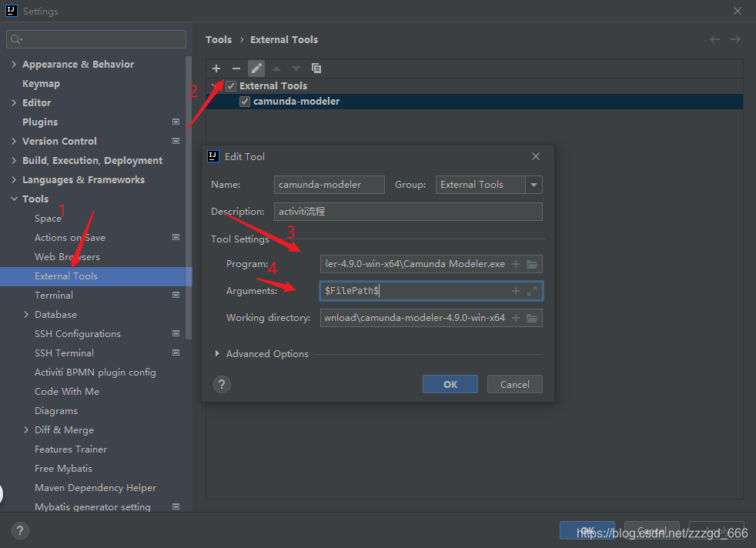Viewport: 756px width, 548px height.
Task: Collapse the Tools settings node
Action: pos(14,199)
